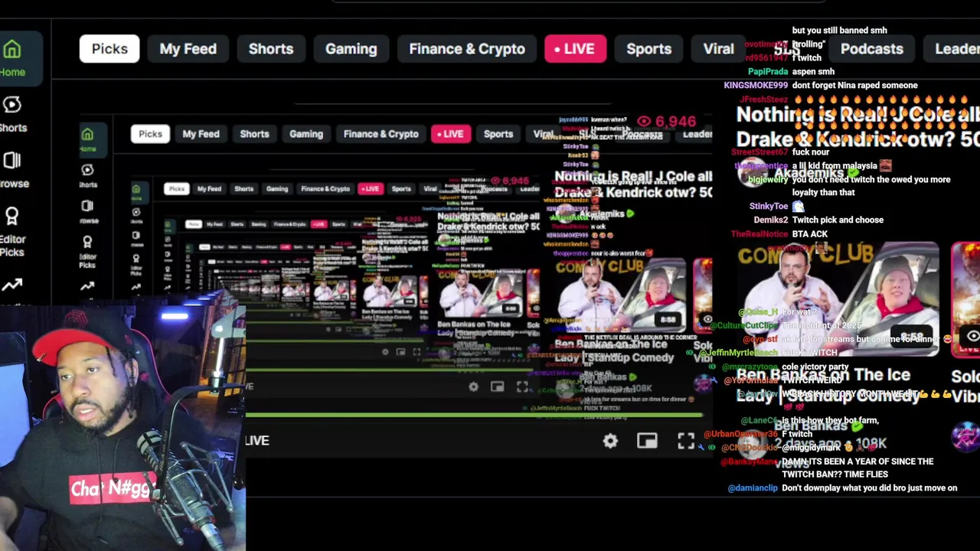Open the Shorts tab in top bar
This screenshot has height=551, width=980.
point(270,49)
